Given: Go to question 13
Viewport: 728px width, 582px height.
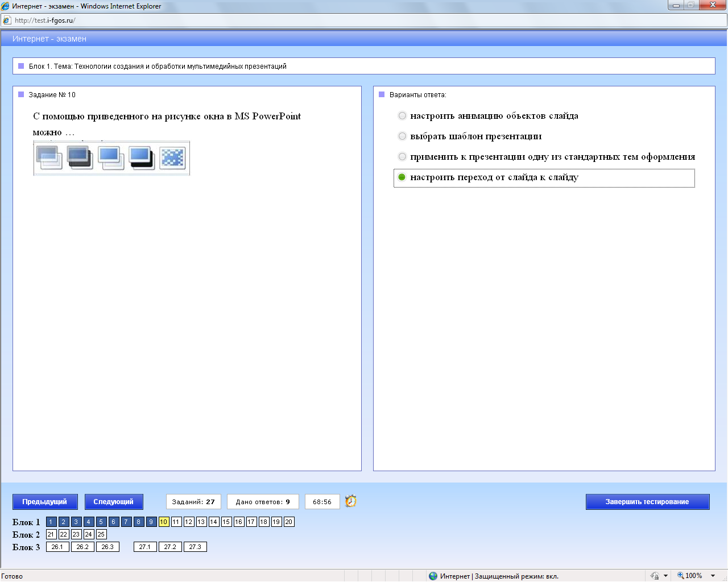Looking at the screenshot, I should pyautogui.click(x=201, y=522).
